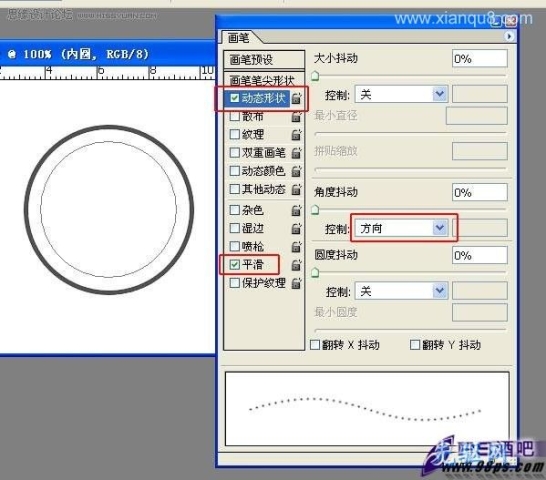Enable the 散布 checkbox
Screen dimensions: 546x480
click(x=235, y=116)
